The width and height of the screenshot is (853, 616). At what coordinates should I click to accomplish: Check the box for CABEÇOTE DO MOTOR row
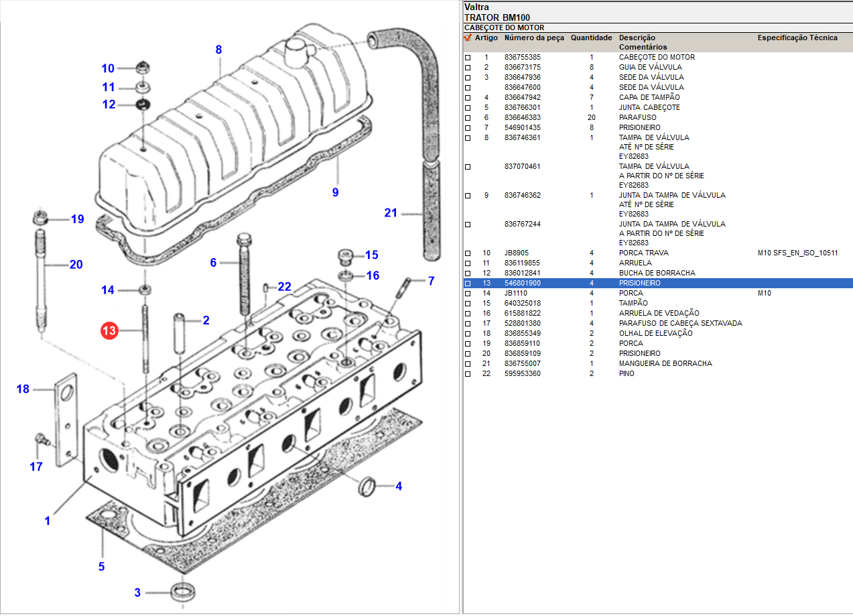pyautogui.click(x=468, y=58)
